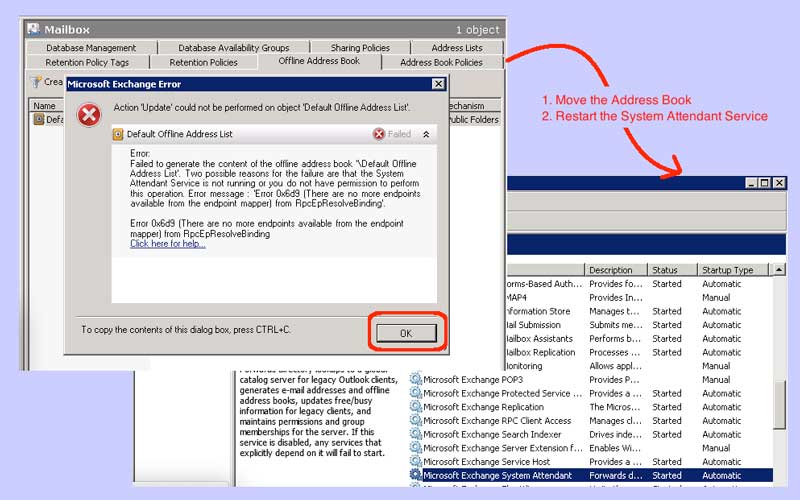
Task: Click the 'orms-Based Auth...' service row
Action: (x=639, y=284)
